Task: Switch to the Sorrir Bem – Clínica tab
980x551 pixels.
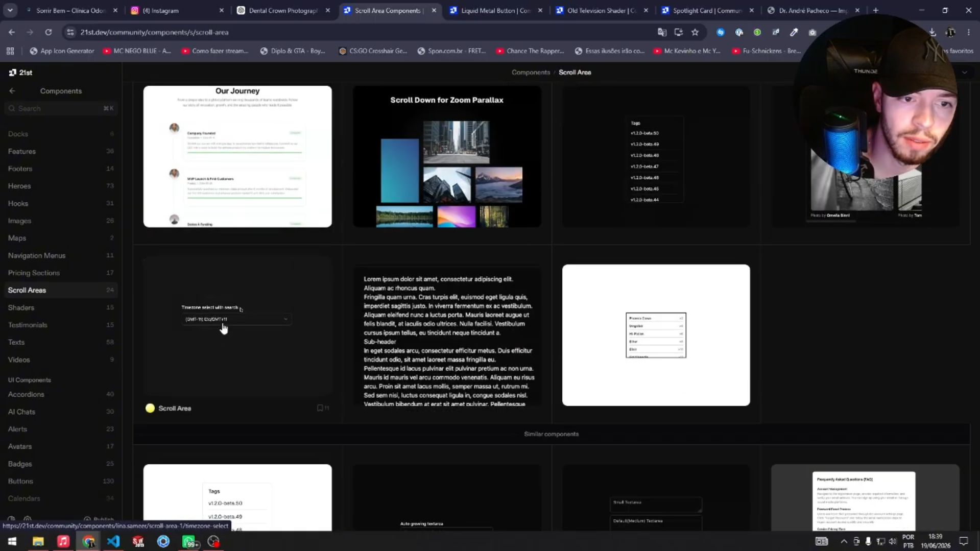Action: pyautogui.click(x=71, y=10)
